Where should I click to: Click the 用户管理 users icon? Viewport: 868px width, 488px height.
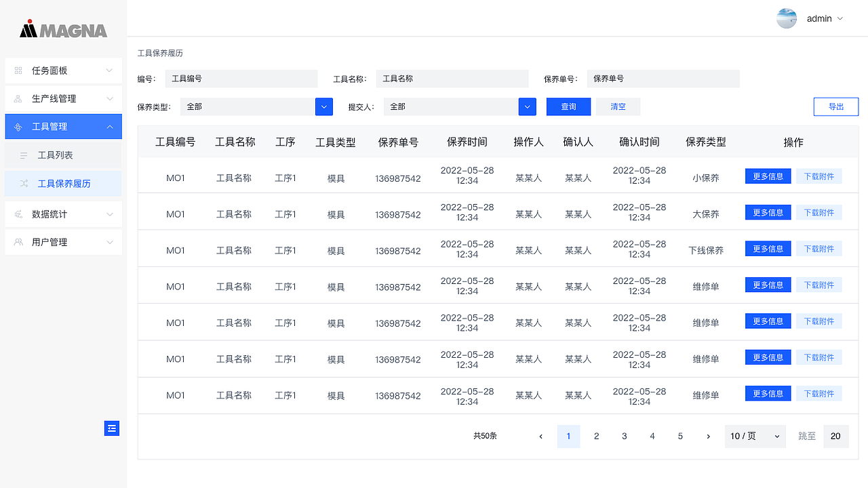point(19,242)
